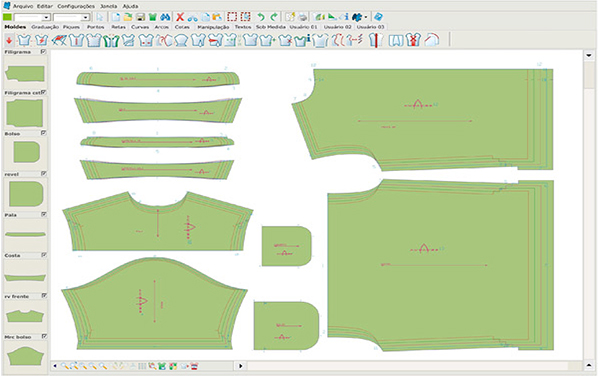This screenshot has width=600, height=378.
Task: Switch to the Curvas tab
Action: [140, 27]
